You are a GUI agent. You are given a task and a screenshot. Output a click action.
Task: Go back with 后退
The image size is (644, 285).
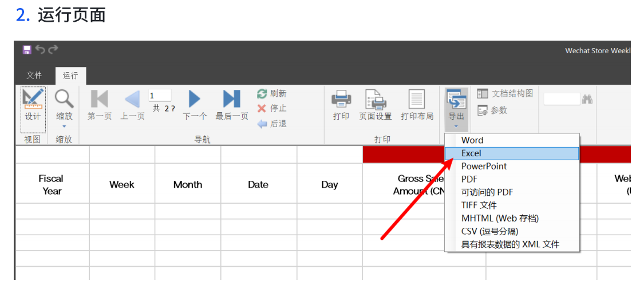click(272, 124)
